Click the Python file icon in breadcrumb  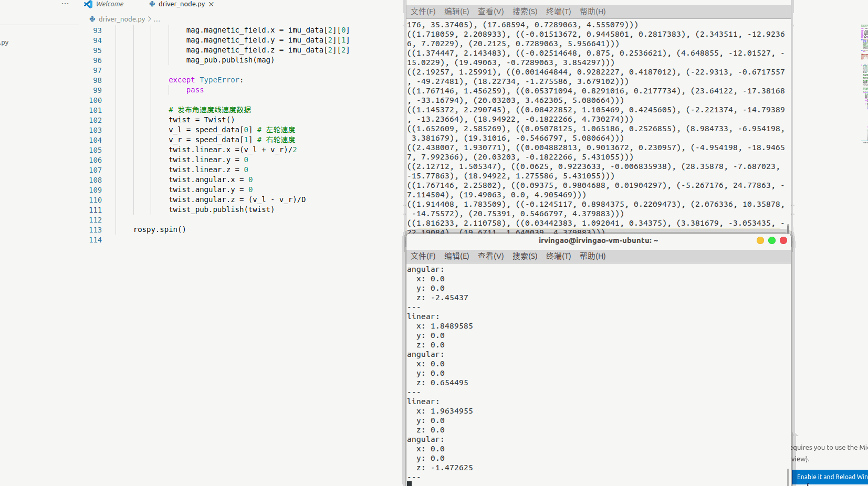point(92,19)
